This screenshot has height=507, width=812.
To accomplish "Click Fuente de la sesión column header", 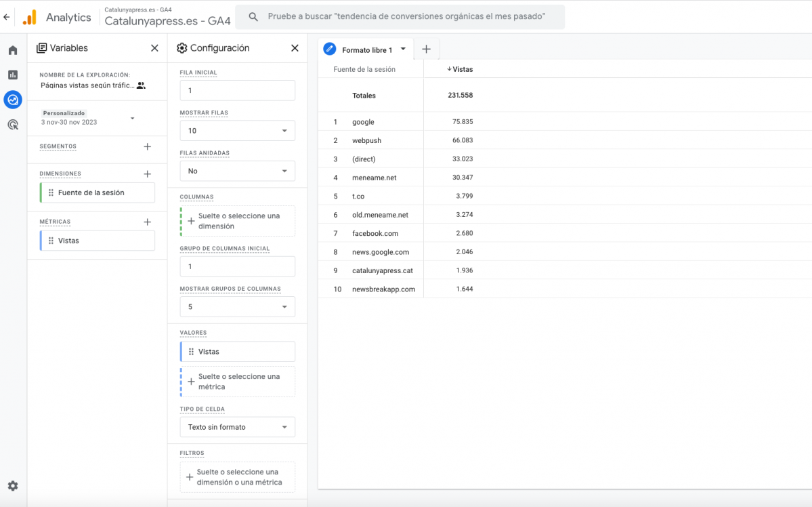I will point(364,69).
